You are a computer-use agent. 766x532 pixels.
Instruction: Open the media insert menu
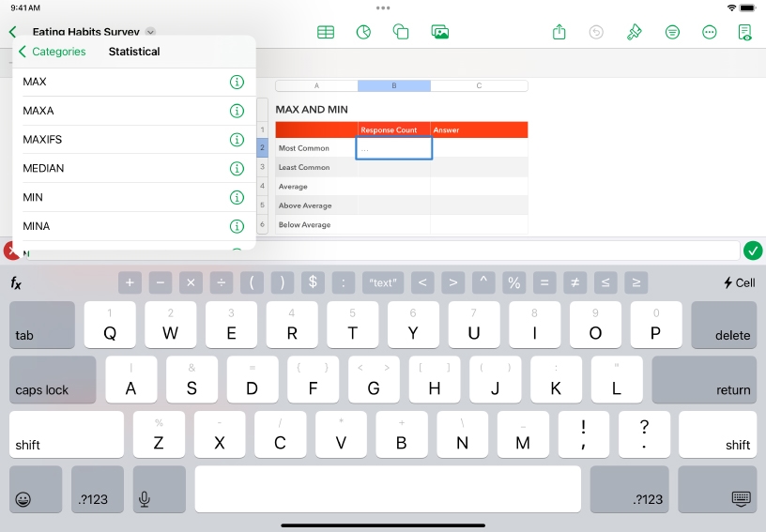pyautogui.click(x=439, y=32)
